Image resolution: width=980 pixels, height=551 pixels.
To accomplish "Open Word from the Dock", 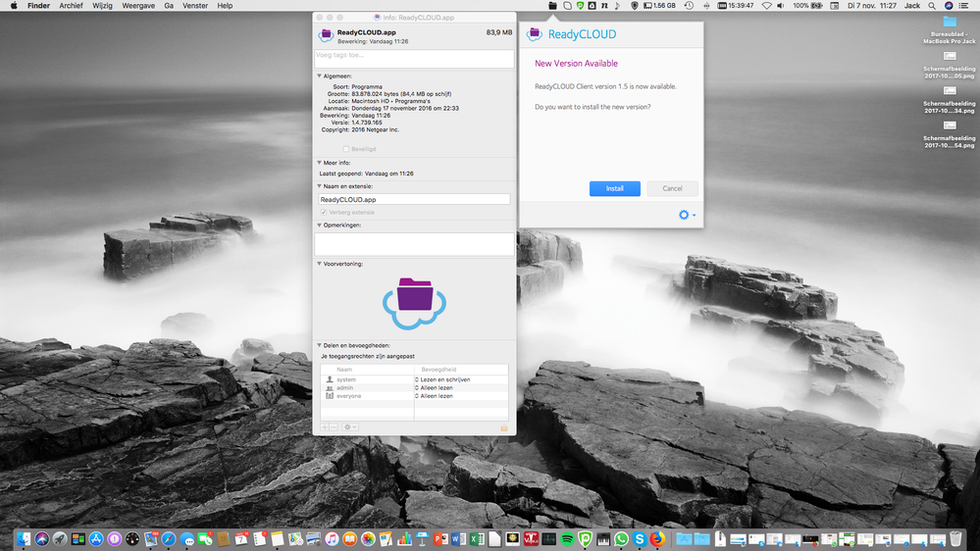I will point(459,538).
